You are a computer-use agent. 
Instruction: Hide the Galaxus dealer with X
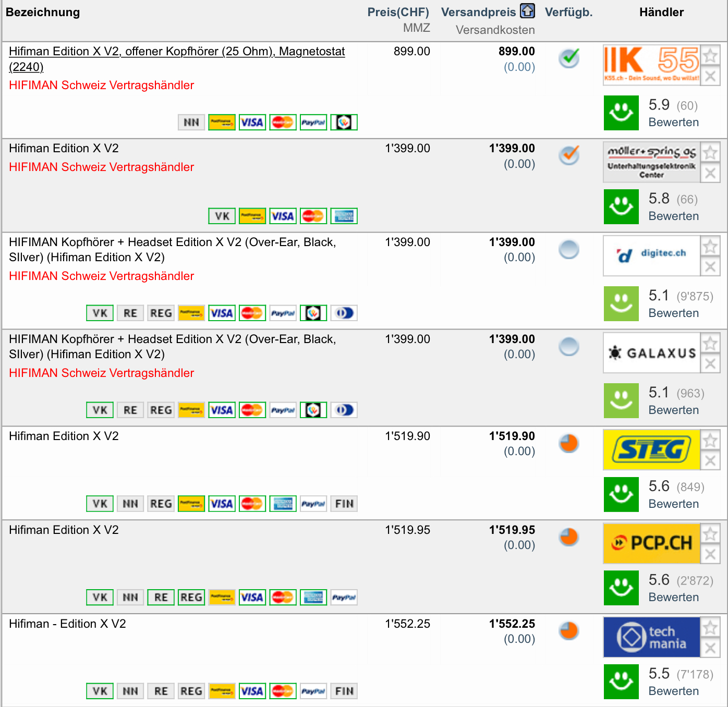point(710,364)
